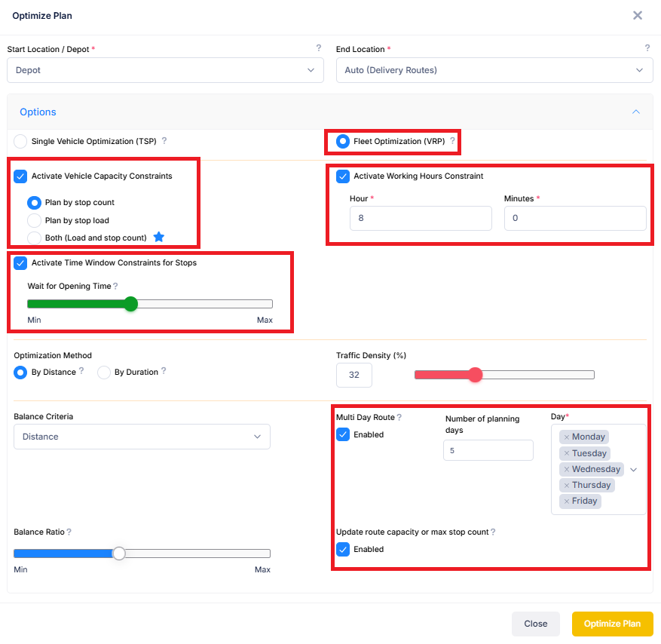Screen dimensions: 661x644
Task: Click blue star icon beside Both option
Action: [158, 238]
